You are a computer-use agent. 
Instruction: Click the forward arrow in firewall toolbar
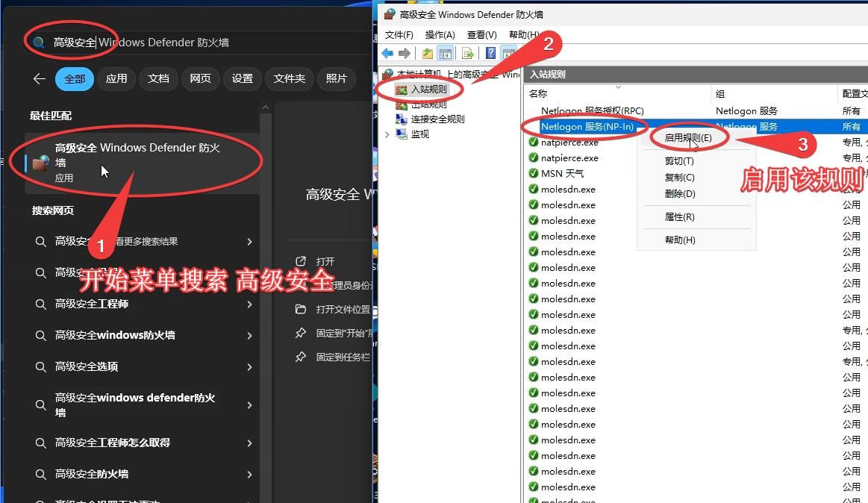(x=404, y=53)
